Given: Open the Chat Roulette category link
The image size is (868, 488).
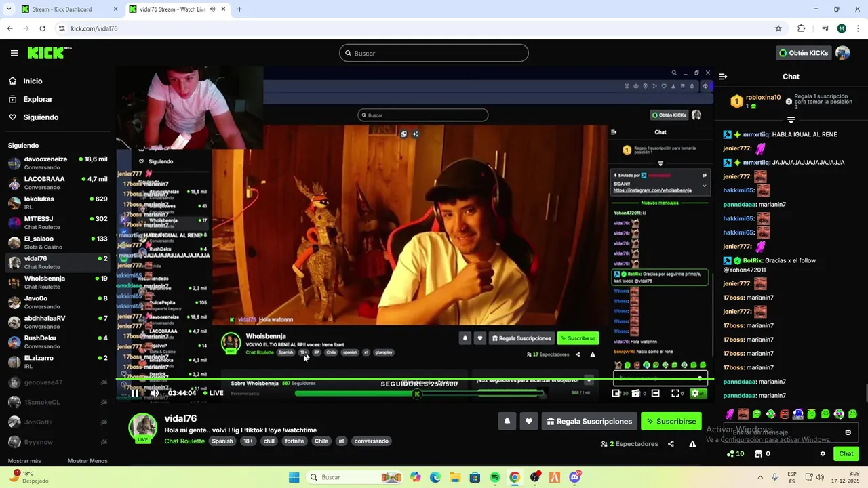Looking at the screenshot, I should [184, 441].
